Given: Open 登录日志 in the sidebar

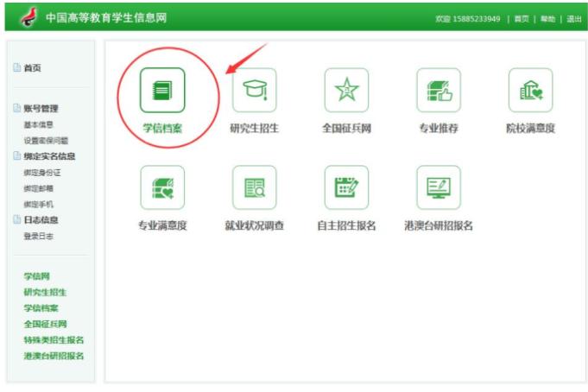Looking at the screenshot, I should [x=39, y=236].
